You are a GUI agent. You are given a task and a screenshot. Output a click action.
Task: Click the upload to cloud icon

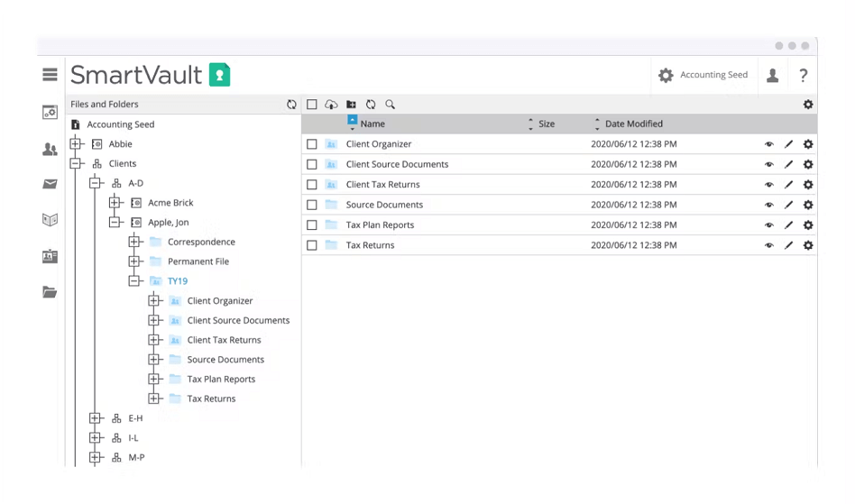(331, 105)
